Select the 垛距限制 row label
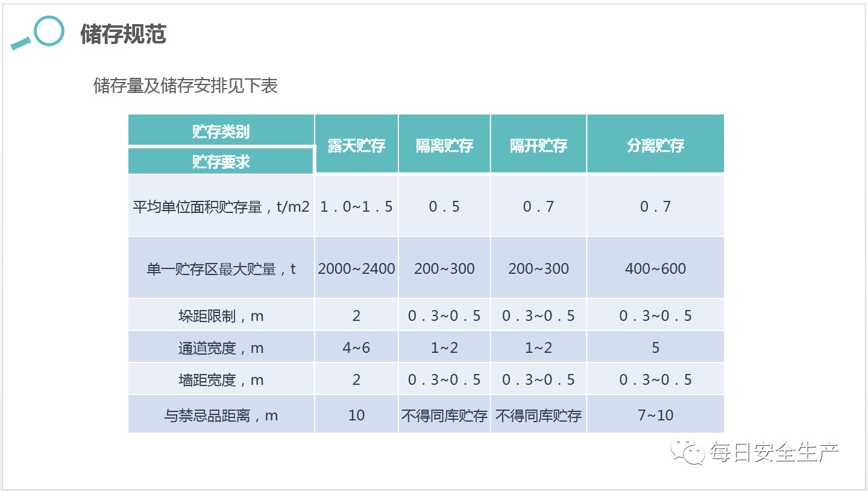Viewport: 868px width, 491px height. point(221,315)
